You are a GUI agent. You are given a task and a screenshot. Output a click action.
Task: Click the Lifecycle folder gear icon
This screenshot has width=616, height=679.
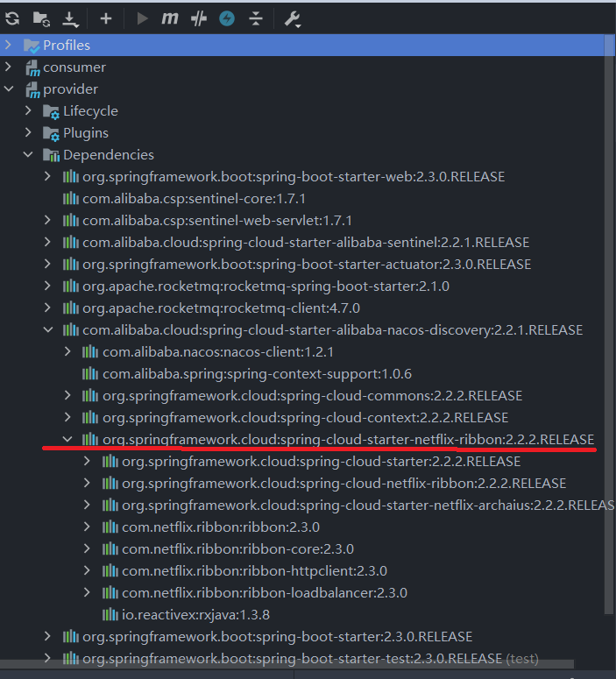click(51, 112)
